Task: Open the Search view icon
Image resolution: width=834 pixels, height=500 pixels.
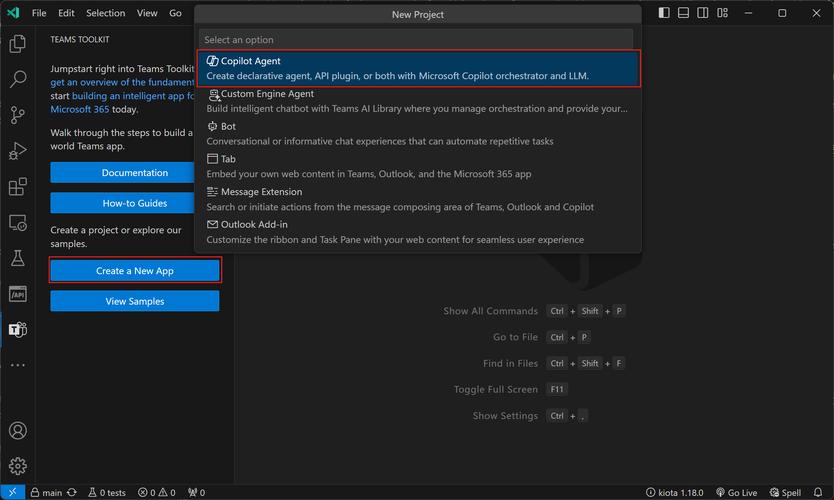Action: [x=17, y=79]
